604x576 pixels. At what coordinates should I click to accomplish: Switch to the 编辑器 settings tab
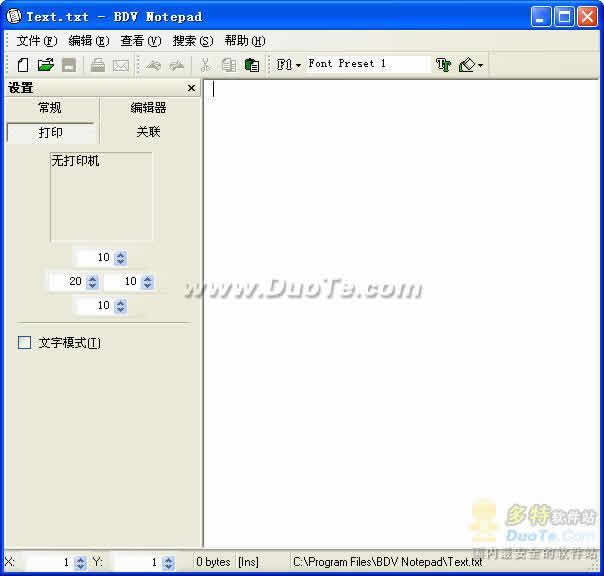pos(149,107)
